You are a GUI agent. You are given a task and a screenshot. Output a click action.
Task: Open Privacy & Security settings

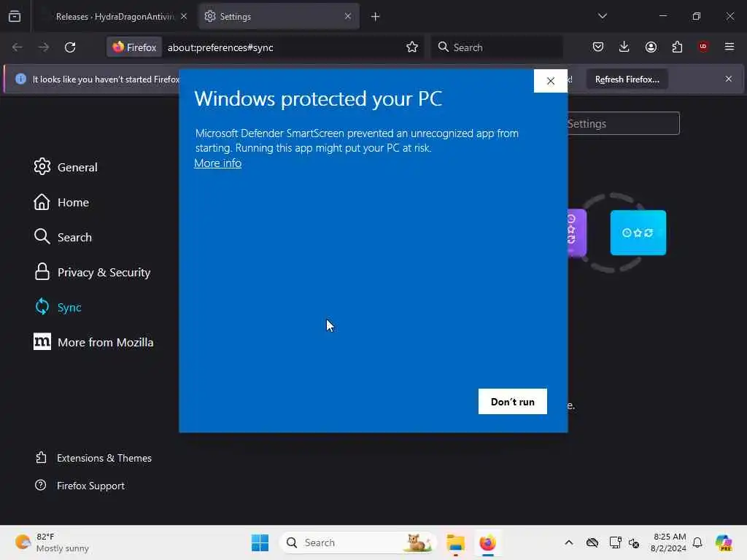(x=93, y=273)
